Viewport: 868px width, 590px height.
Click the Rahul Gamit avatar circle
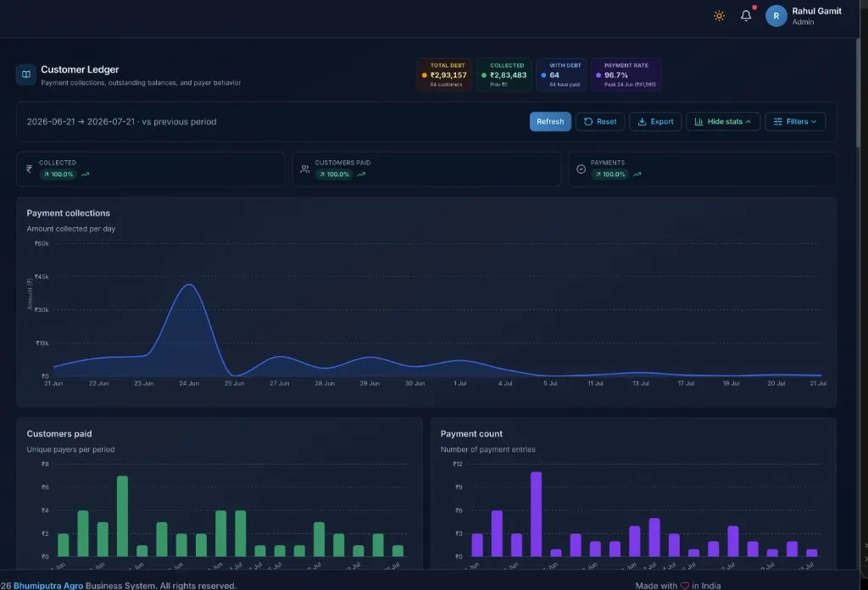776,16
